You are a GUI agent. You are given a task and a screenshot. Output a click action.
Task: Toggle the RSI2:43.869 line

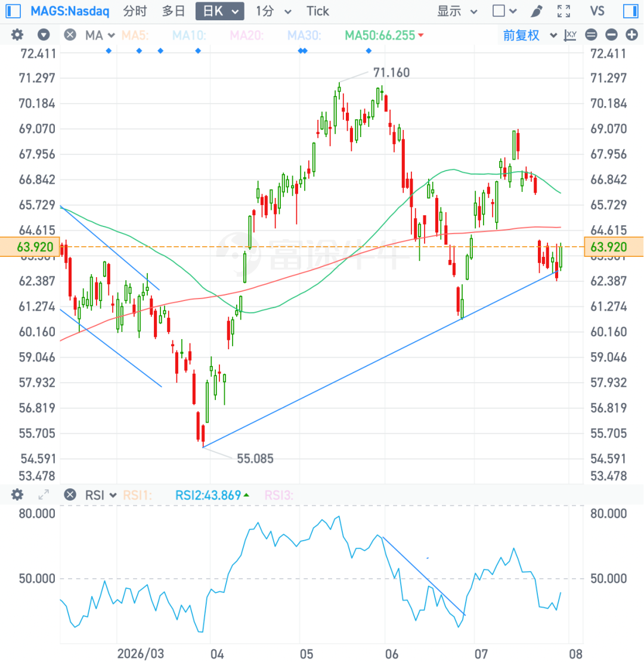click(212, 495)
